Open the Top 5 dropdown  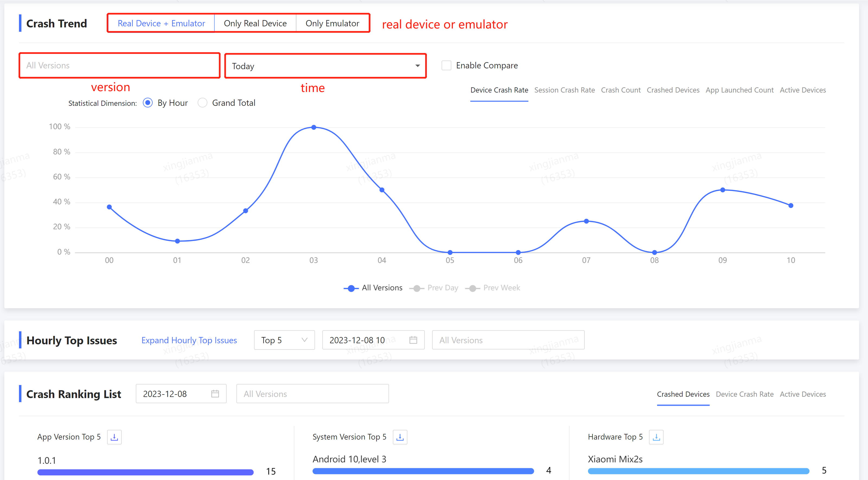(x=284, y=340)
